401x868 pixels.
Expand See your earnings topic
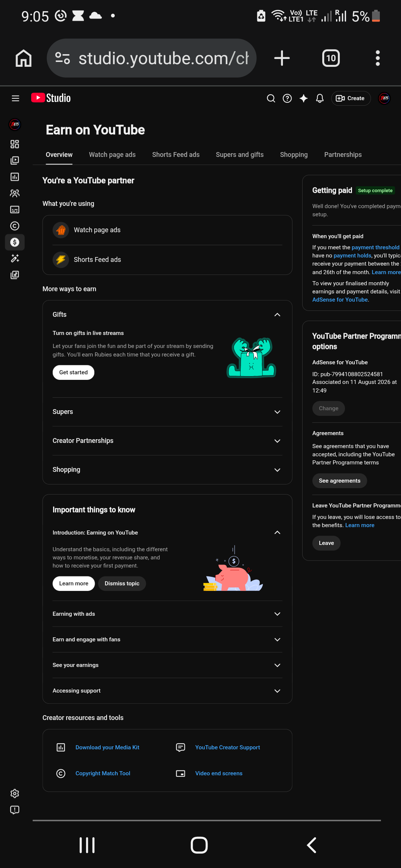[277, 665]
